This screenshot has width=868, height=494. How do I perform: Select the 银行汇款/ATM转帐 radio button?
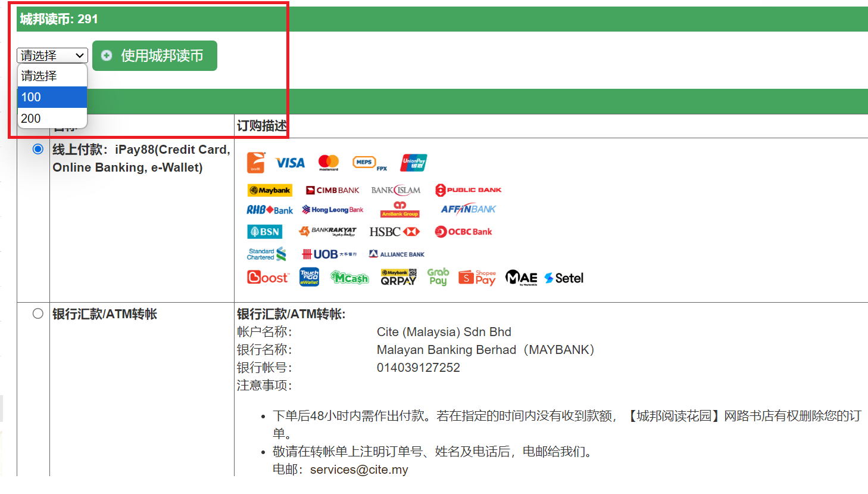(38, 313)
